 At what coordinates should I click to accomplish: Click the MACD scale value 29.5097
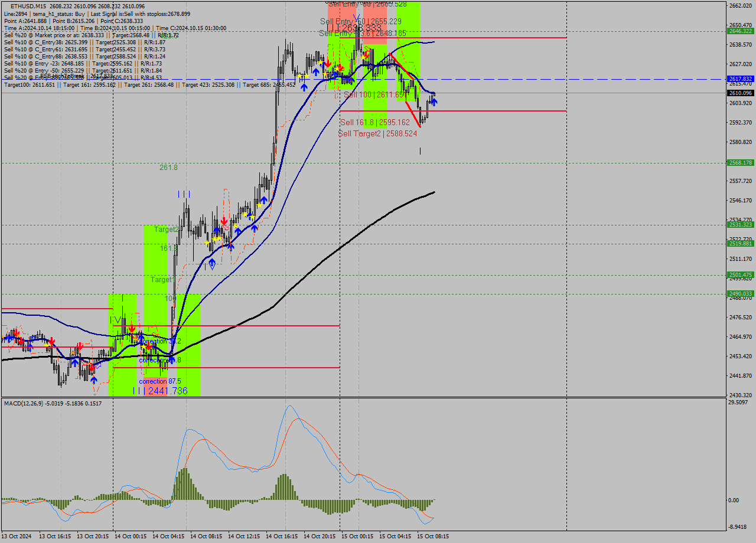(x=738, y=403)
